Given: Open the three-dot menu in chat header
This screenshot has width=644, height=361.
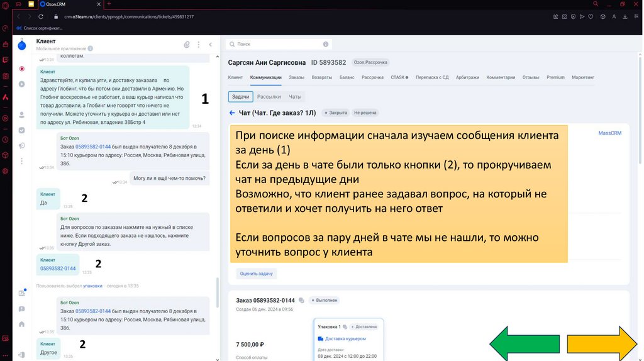Looking at the screenshot, I should 198,45.
